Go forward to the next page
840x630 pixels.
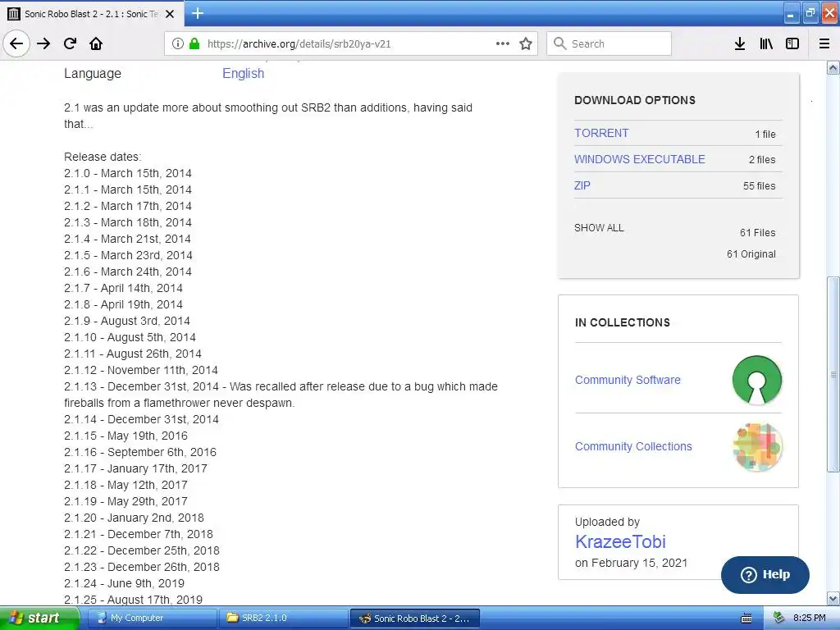[x=43, y=43]
